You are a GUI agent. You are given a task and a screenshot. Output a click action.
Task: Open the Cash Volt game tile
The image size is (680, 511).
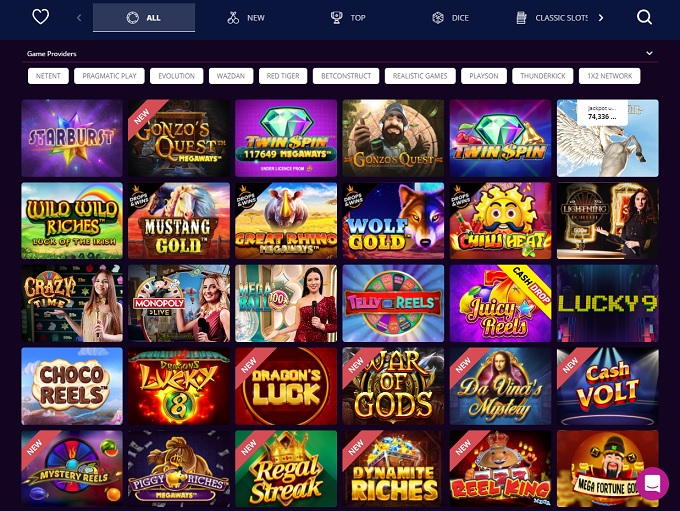pyautogui.click(x=608, y=386)
